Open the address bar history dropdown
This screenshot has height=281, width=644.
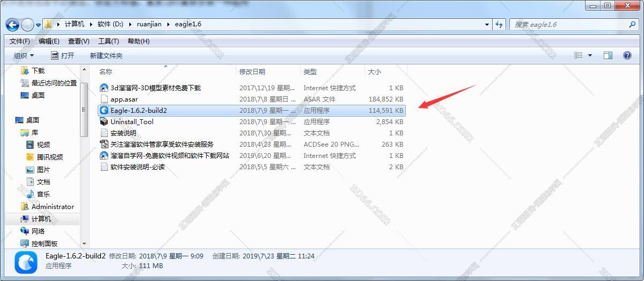coord(487,24)
